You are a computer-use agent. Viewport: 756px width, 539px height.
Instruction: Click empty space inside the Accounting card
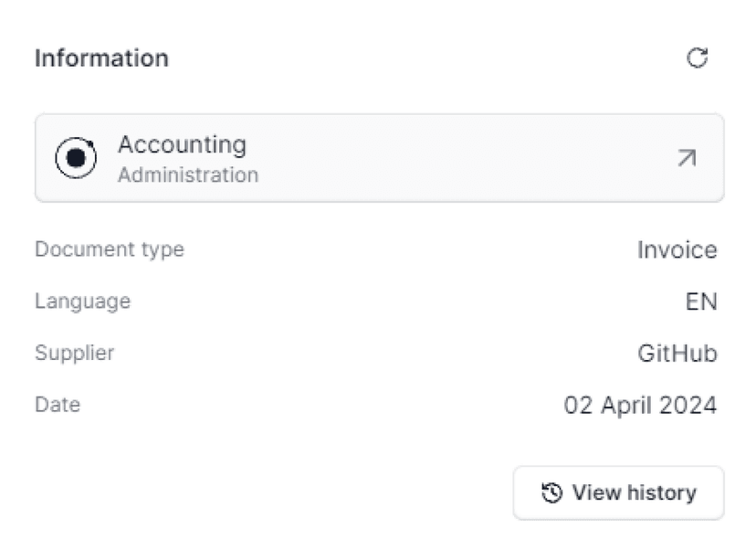[x=457, y=158]
